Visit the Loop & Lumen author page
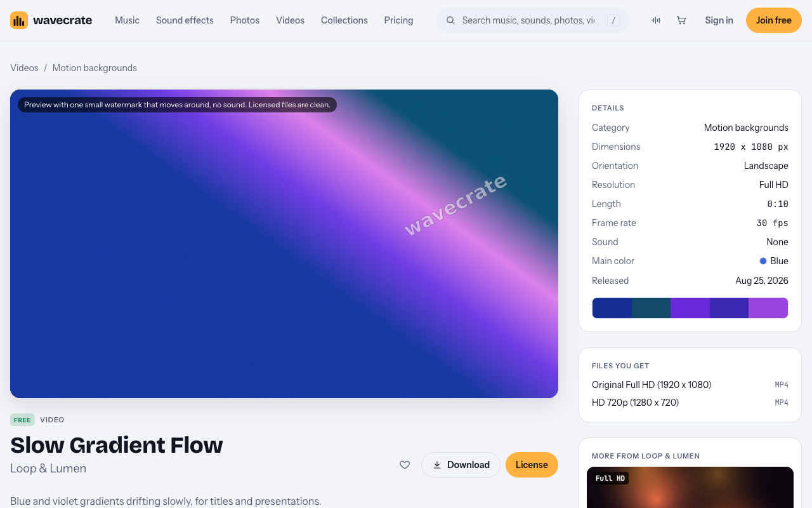The height and width of the screenshot is (508, 812). pos(48,469)
